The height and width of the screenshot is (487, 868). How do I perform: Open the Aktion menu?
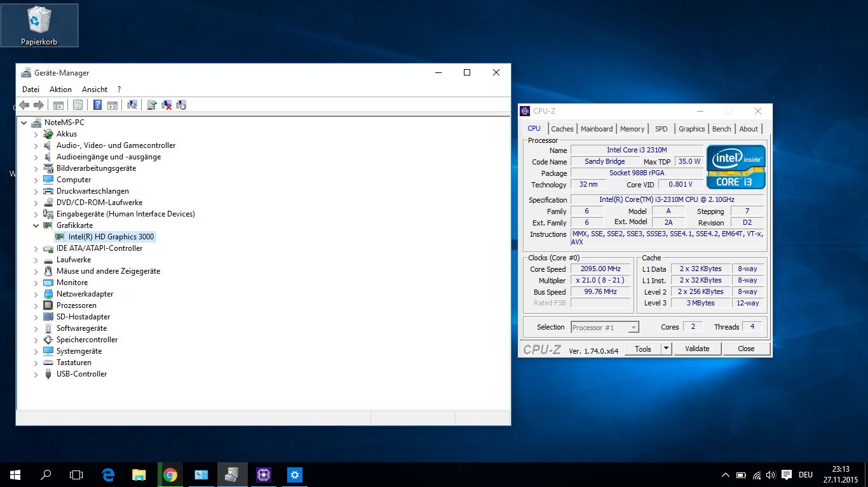[x=60, y=90]
